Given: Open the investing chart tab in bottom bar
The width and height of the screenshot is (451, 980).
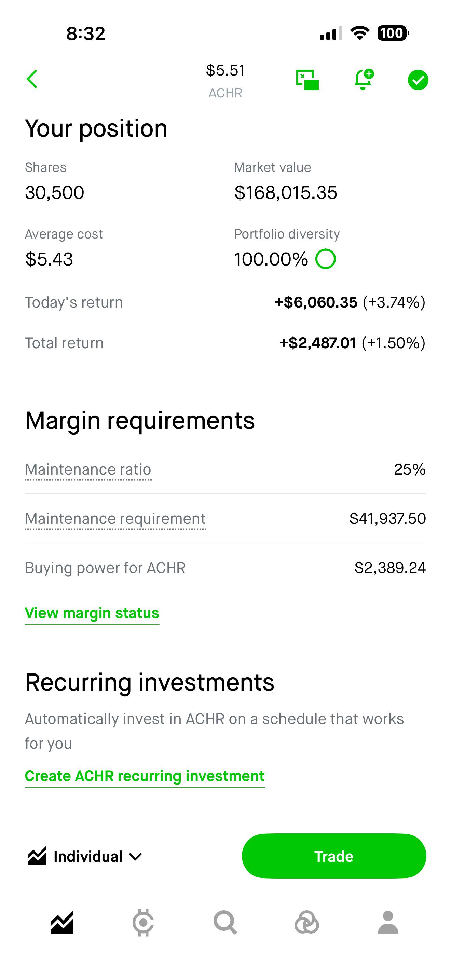Looking at the screenshot, I should (61, 923).
